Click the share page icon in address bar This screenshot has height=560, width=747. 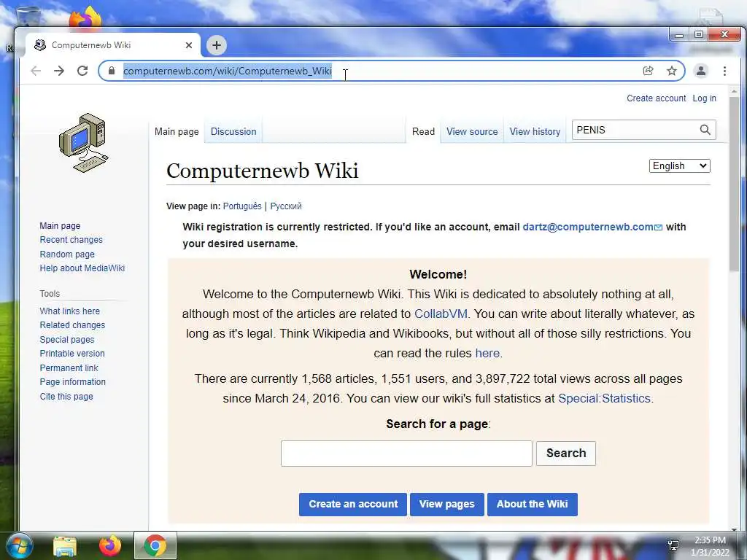click(648, 71)
